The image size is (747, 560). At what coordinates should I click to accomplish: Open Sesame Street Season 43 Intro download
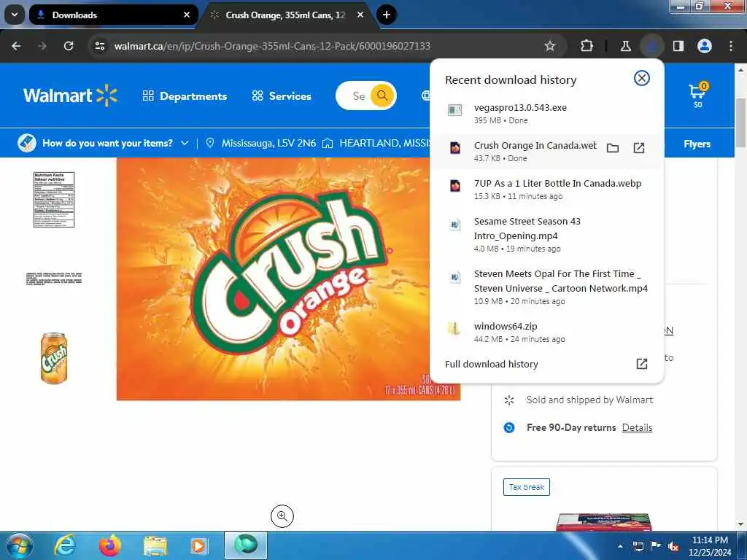(546, 234)
